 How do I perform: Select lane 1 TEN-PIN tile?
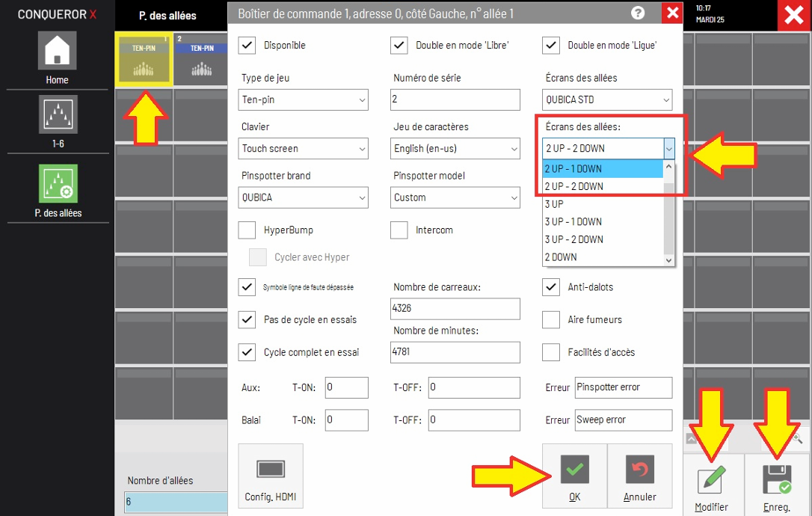144,60
